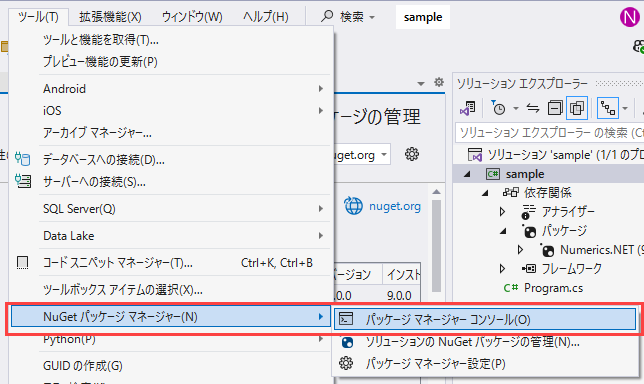This screenshot has height=384, width=644.
Task: Click the package manager settings gear icon
Action: click(346, 363)
